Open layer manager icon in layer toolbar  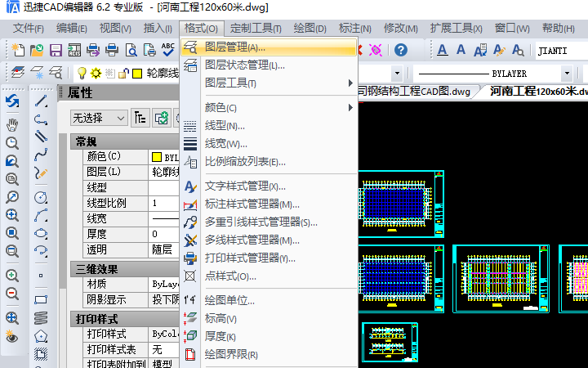click(x=18, y=73)
